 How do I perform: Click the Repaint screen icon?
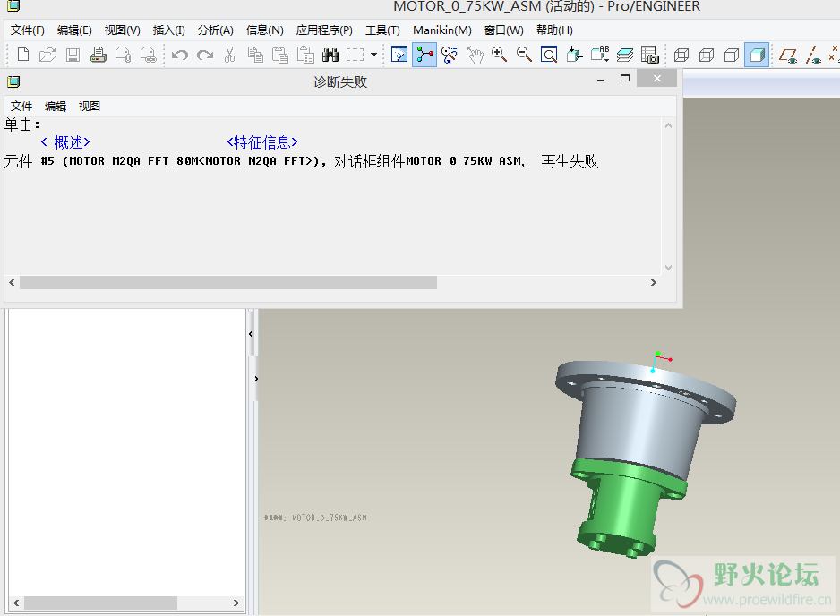point(399,55)
